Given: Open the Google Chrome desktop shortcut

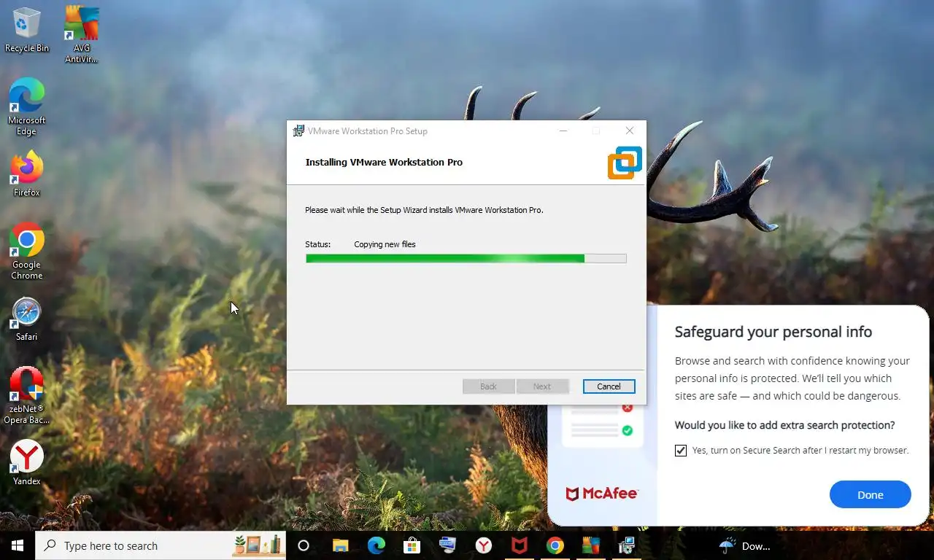Looking at the screenshot, I should point(27,251).
